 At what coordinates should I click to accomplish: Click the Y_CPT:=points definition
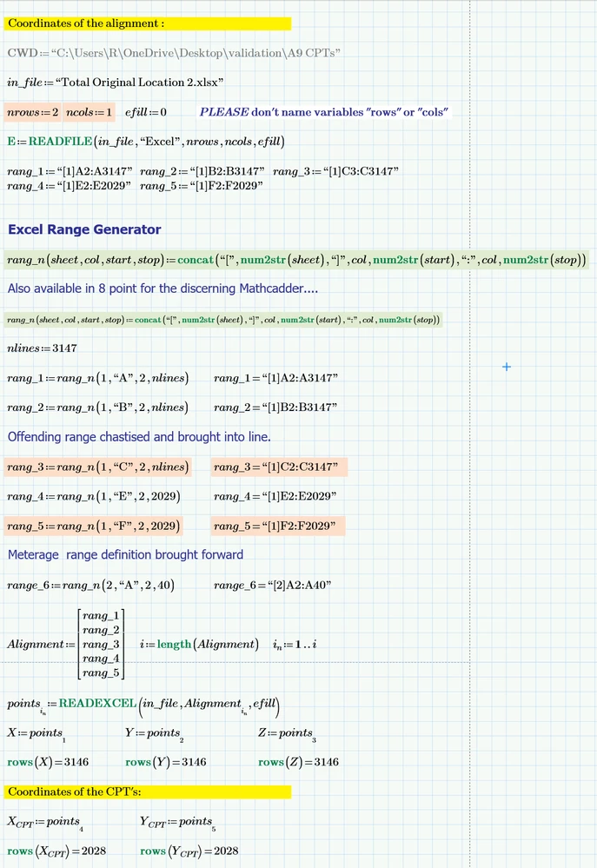(178, 823)
